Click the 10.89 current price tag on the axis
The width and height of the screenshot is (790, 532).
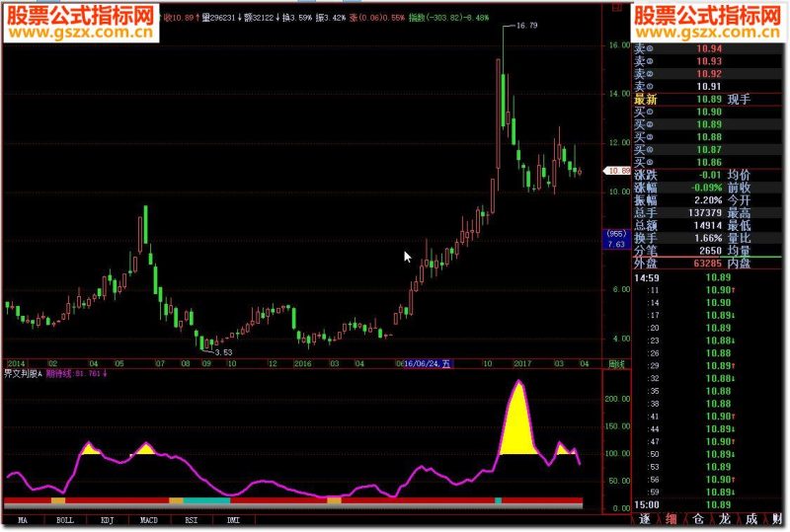click(x=618, y=172)
